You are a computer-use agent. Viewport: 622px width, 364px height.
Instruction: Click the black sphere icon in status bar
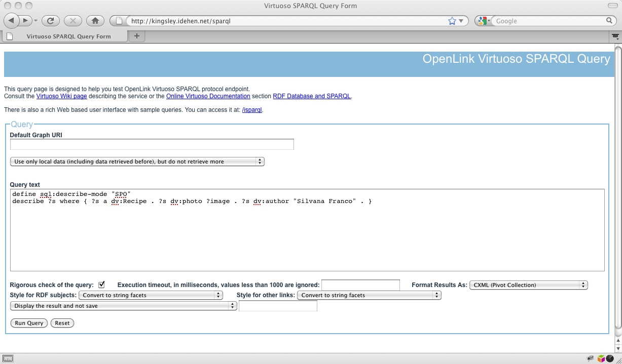click(x=610, y=358)
